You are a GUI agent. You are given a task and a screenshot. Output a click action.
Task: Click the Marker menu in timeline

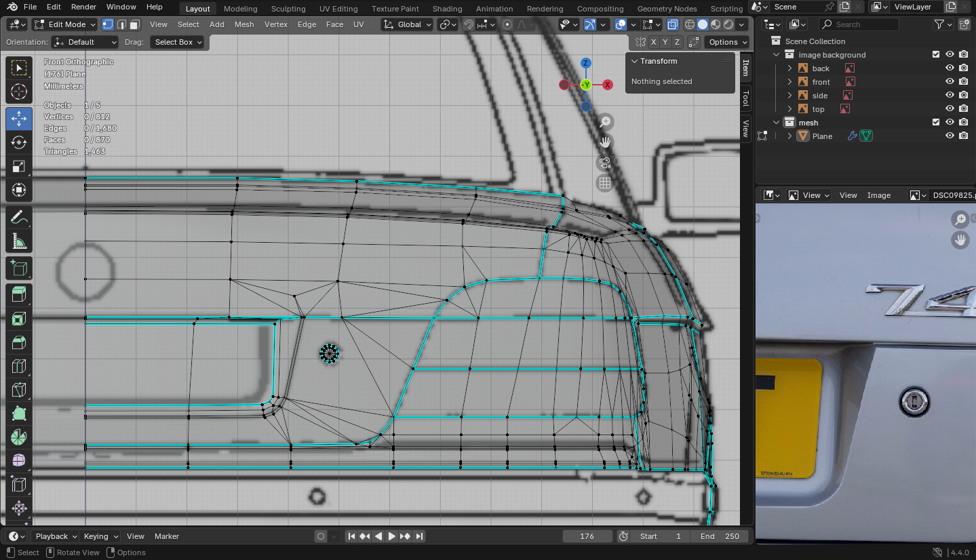tap(167, 536)
